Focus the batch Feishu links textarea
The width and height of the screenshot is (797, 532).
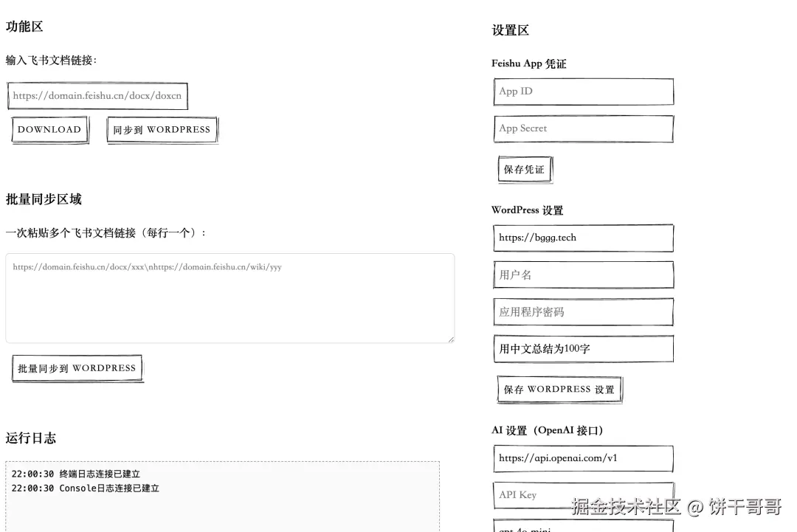230,298
